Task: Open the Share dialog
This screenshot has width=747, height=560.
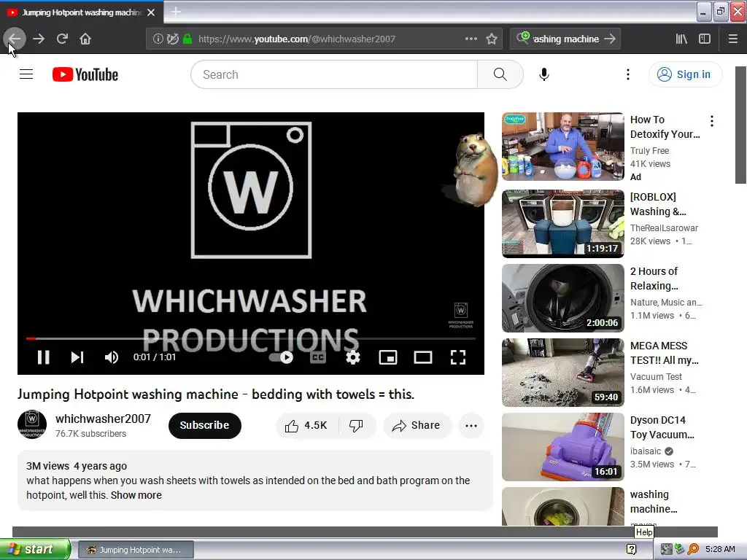Action: point(417,426)
